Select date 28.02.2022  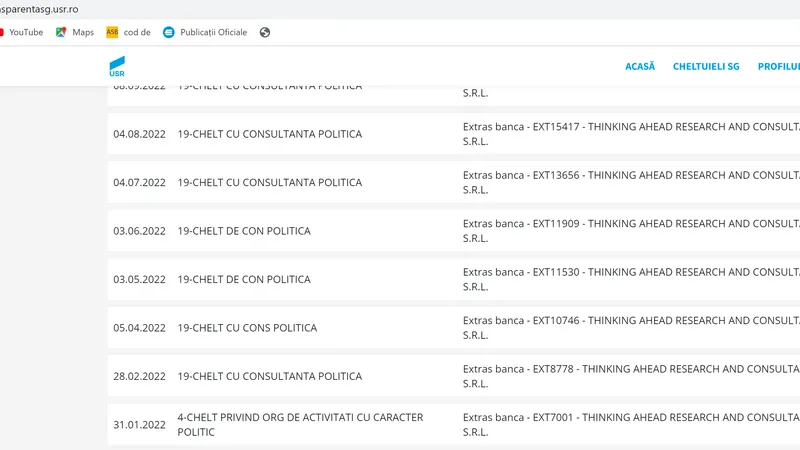coord(139,377)
